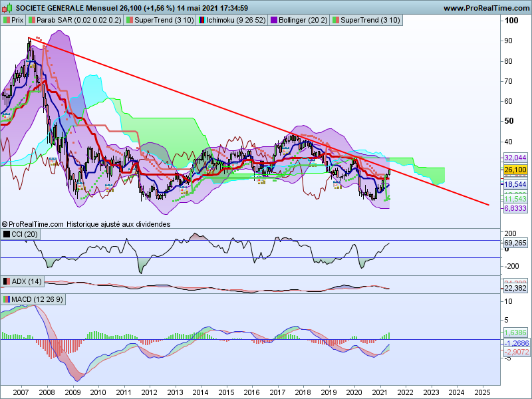532x399 pixels.
Task: Click the 22,382 ADX value label
Action: click(x=515, y=288)
